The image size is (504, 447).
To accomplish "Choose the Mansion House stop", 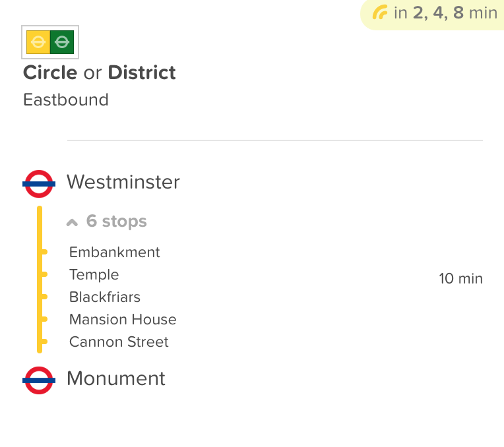I will [123, 320].
